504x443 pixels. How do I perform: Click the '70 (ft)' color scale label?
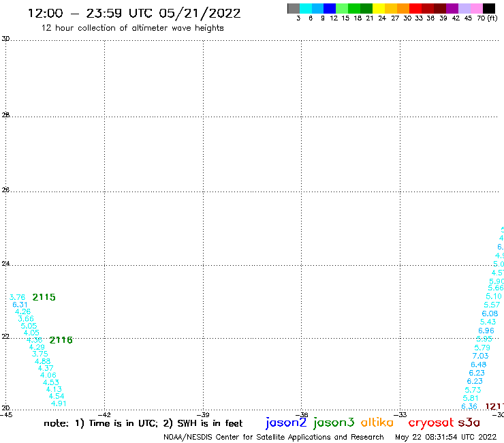point(487,18)
